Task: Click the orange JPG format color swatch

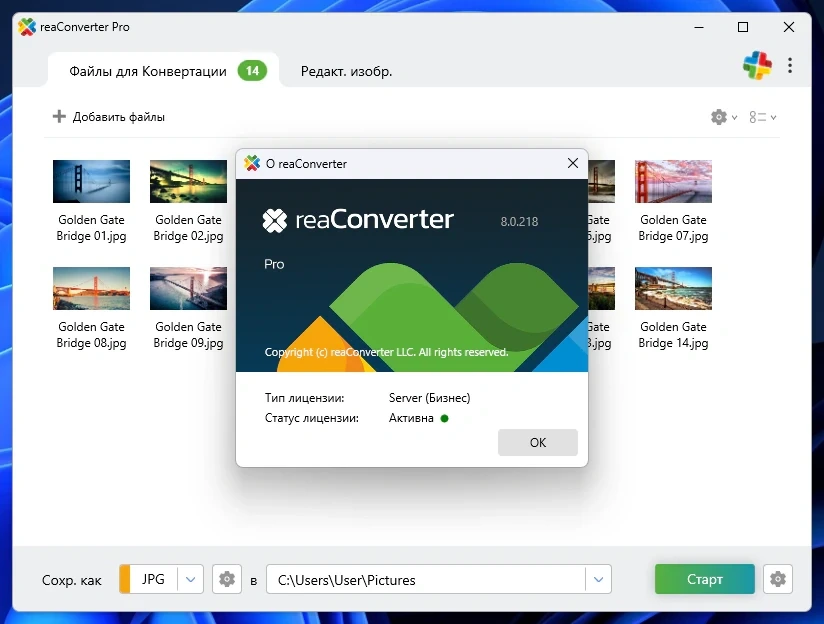Action: [x=125, y=579]
